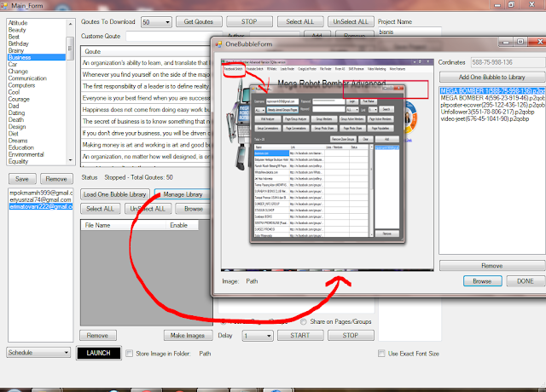Click the black LAUNCH button
Viewport: 546px width, 392px height.
pos(99,353)
